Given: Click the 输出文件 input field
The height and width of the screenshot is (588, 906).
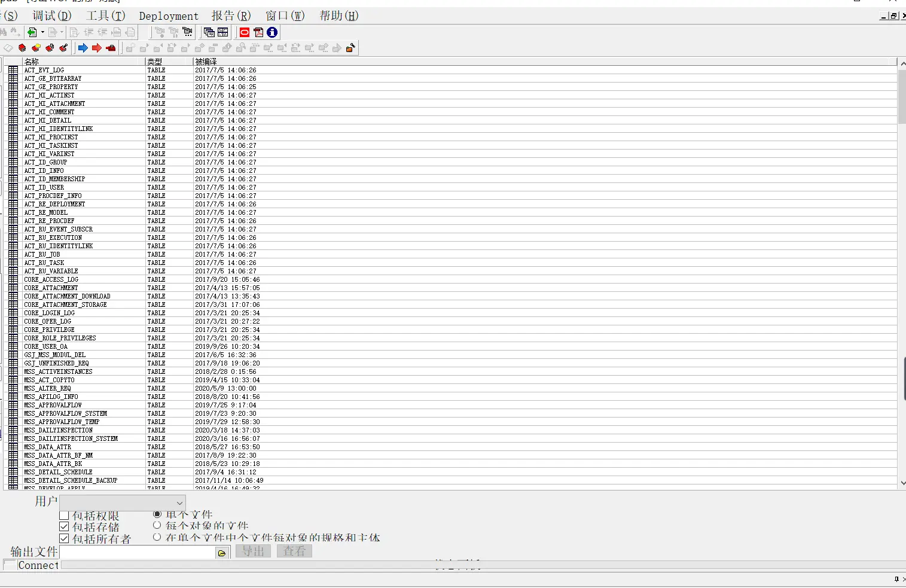Looking at the screenshot, I should (x=136, y=552).
